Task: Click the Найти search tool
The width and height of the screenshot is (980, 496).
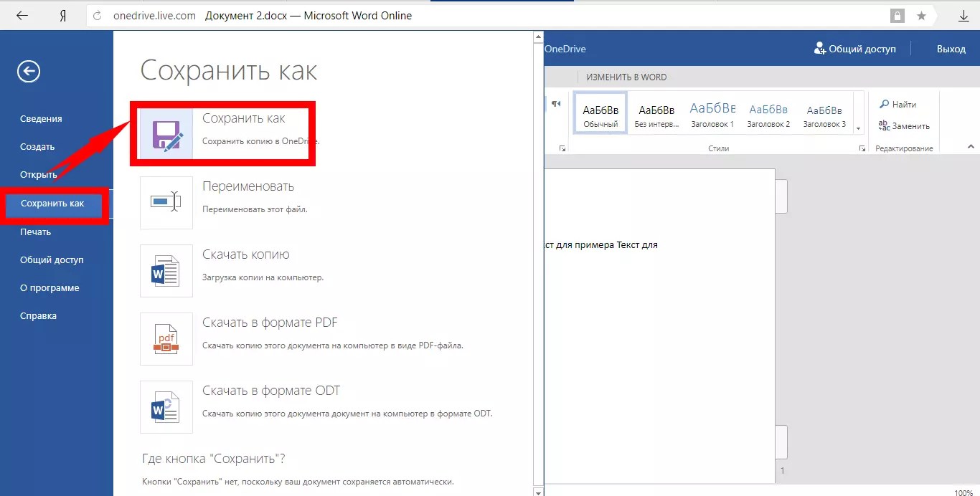Action: point(898,105)
